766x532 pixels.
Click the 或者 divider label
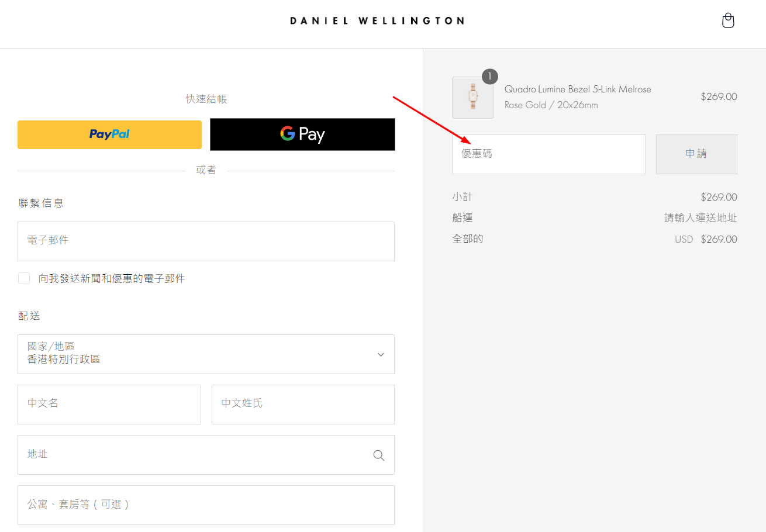pyautogui.click(x=206, y=170)
